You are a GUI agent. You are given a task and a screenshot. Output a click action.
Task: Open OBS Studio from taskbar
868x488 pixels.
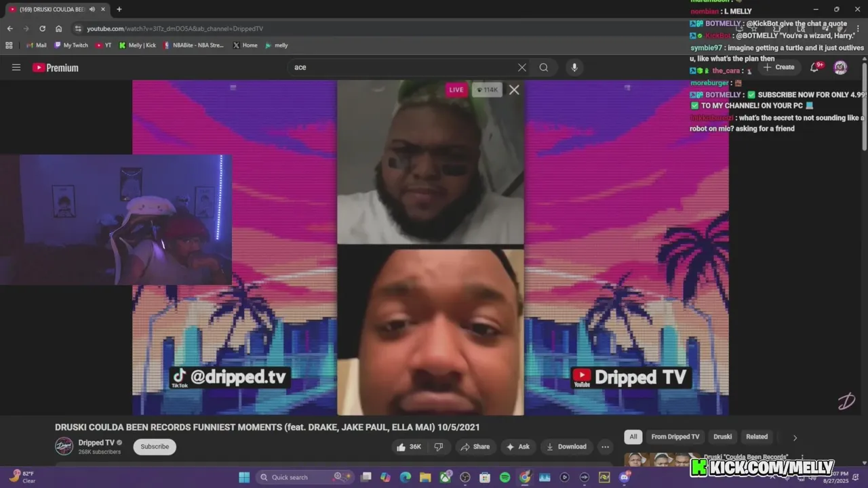coord(465,477)
